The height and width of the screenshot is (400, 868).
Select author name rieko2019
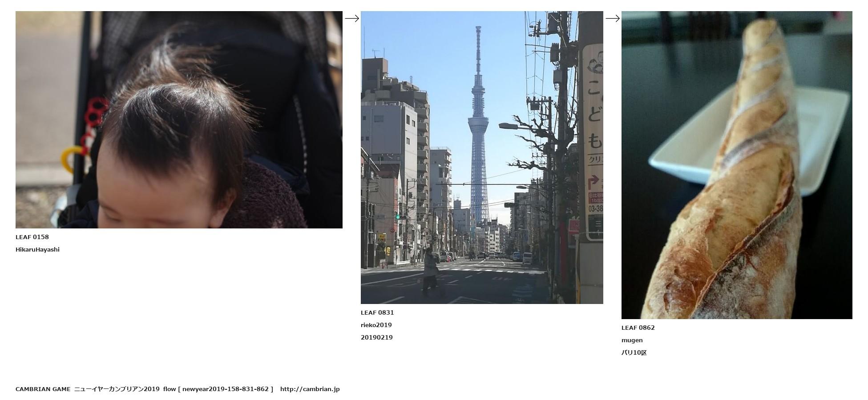[x=376, y=325]
